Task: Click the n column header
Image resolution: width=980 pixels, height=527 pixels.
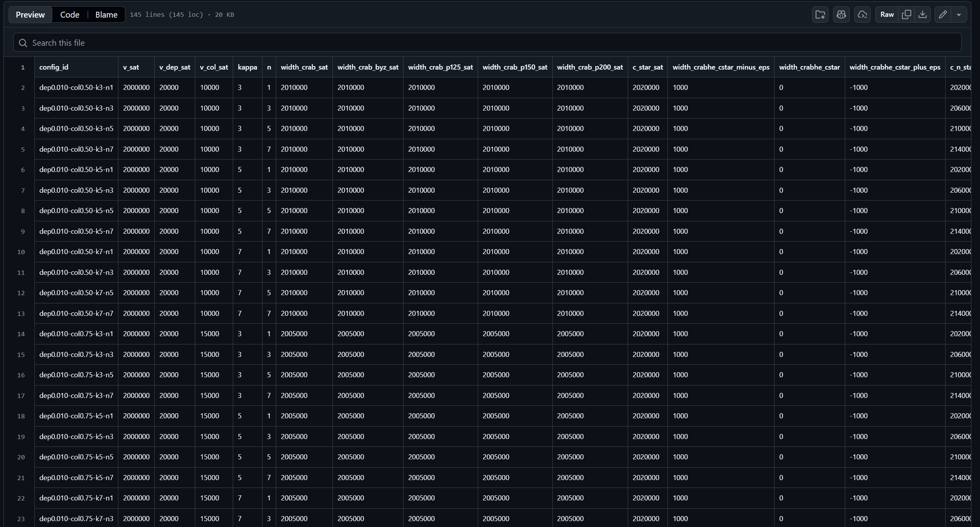Action: coord(269,67)
